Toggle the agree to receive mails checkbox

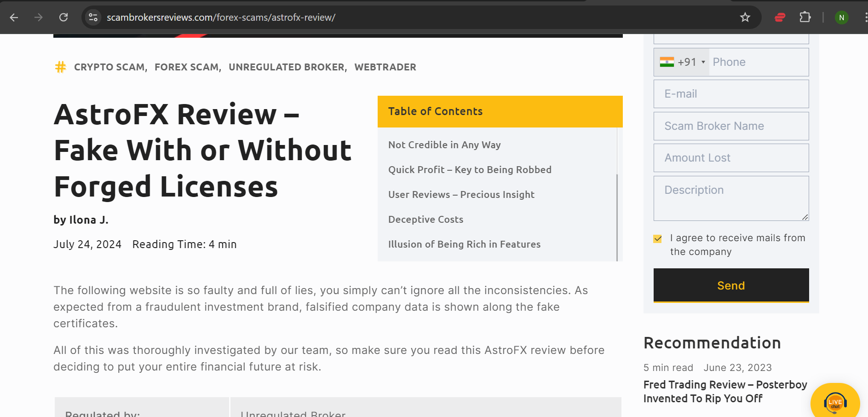pos(657,238)
